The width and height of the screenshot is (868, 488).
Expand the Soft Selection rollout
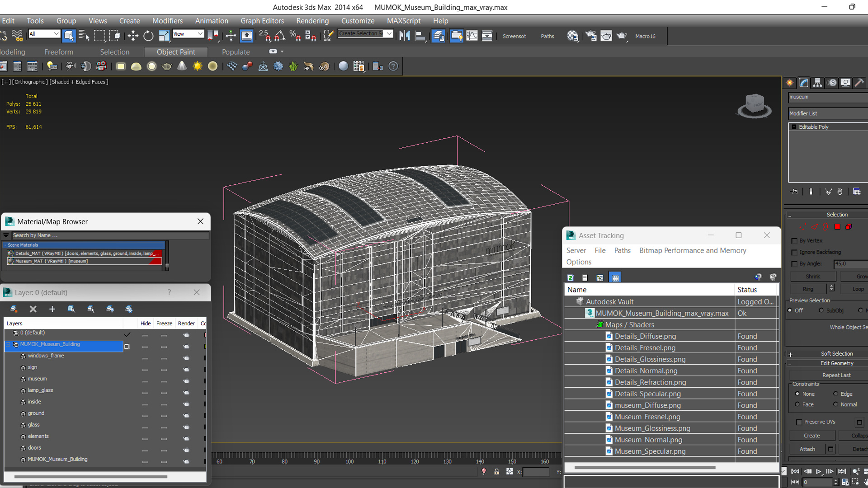click(x=836, y=354)
